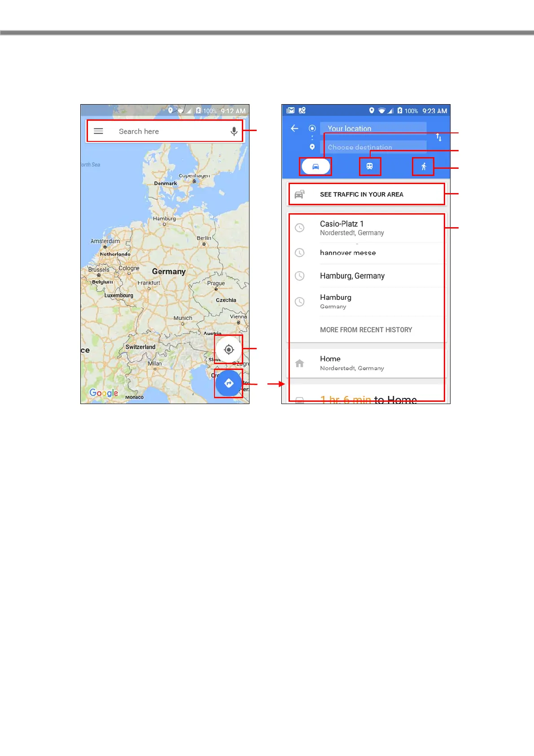
Task: Select the public transit mode tab
Action: [370, 167]
